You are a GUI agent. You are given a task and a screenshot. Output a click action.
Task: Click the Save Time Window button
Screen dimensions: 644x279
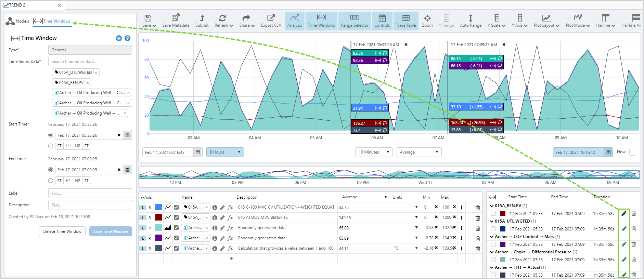tap(111, 231)
